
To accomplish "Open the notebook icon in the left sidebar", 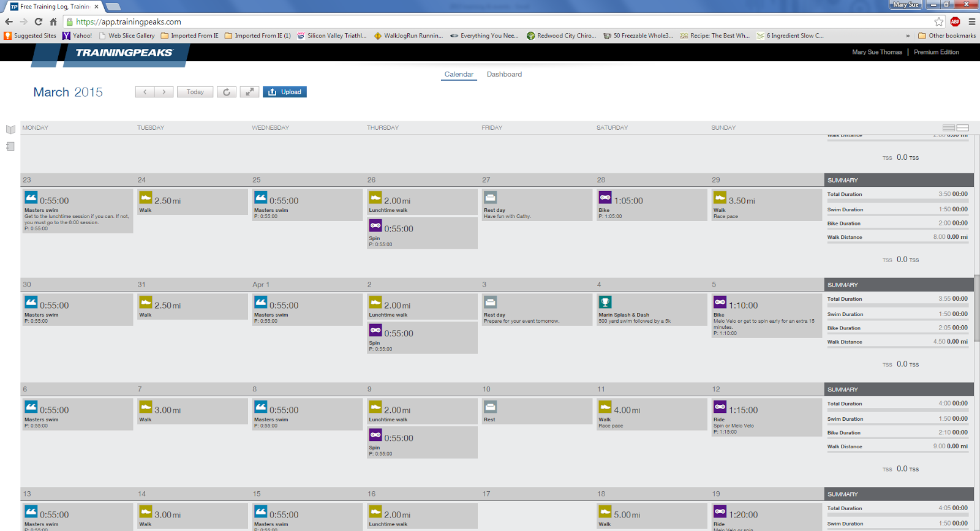I will click(10, 146).
